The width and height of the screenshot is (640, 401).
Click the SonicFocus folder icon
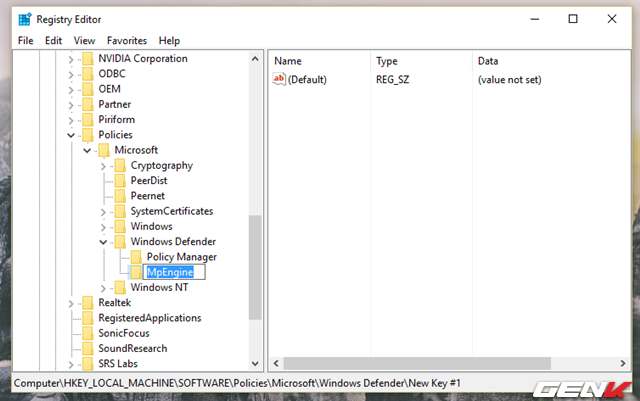tap(88, 333)
